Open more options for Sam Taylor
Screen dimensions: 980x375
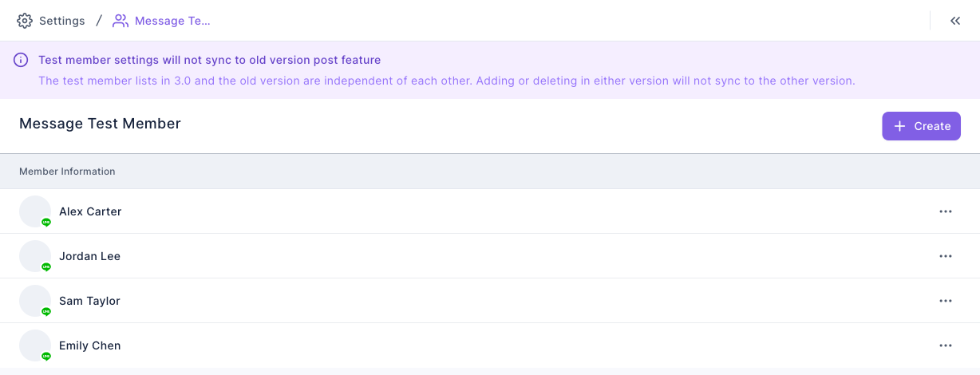coord(946,301)
